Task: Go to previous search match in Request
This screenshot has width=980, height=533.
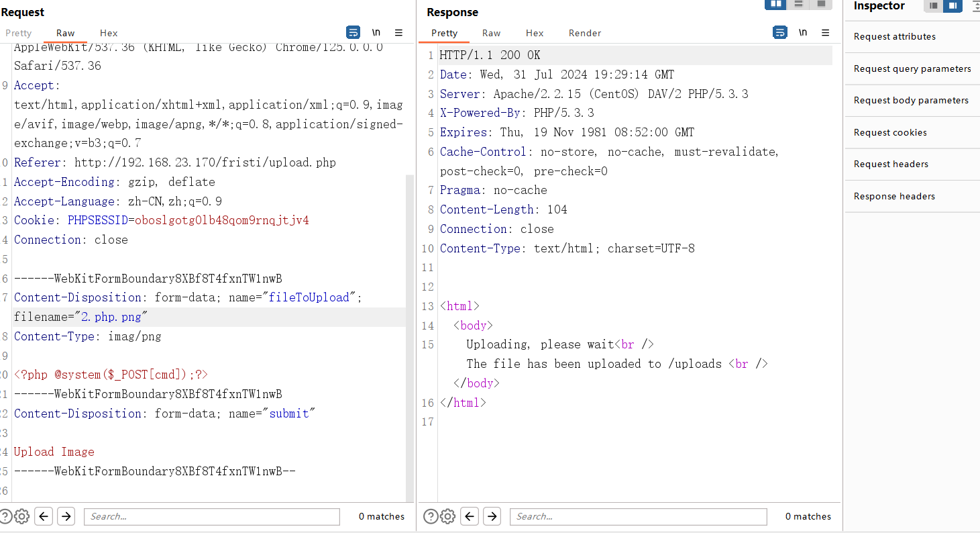Action: [44, 516]
